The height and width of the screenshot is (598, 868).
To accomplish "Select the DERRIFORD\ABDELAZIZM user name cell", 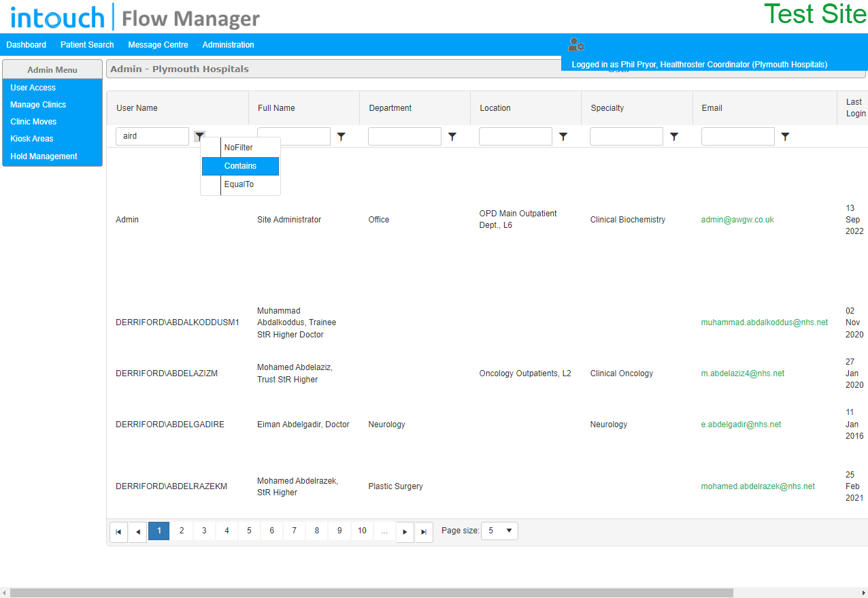I will pyautogui.click(x=167, y=373).
